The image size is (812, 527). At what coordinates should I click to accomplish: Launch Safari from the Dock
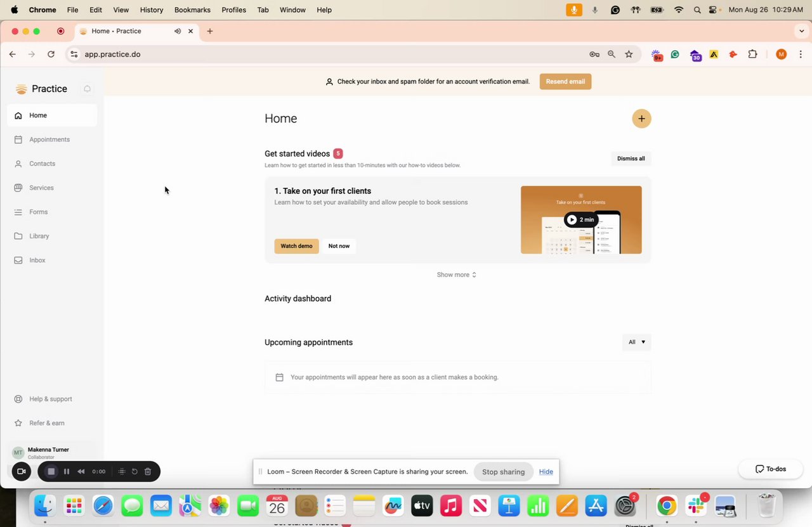pos(103,505)
